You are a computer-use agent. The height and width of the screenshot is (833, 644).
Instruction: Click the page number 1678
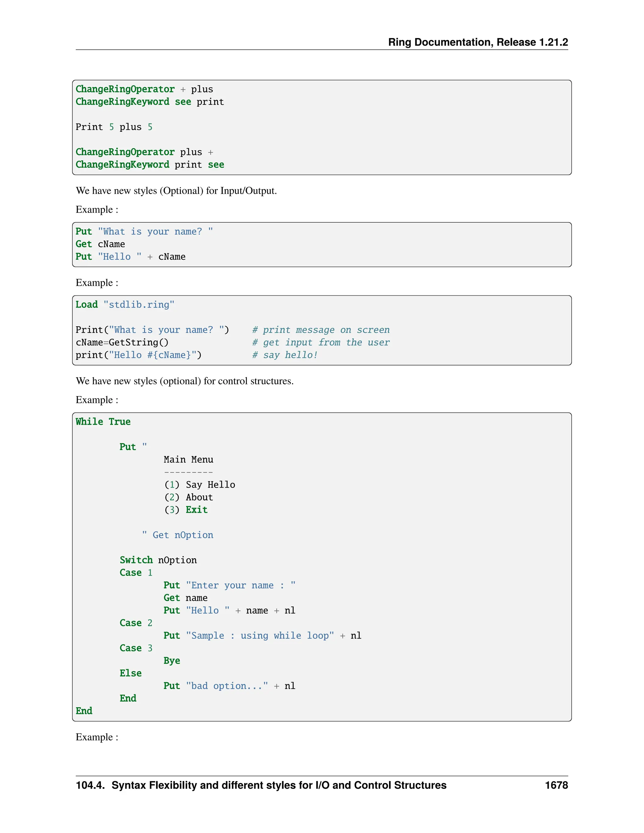click(x=556, y=785)
